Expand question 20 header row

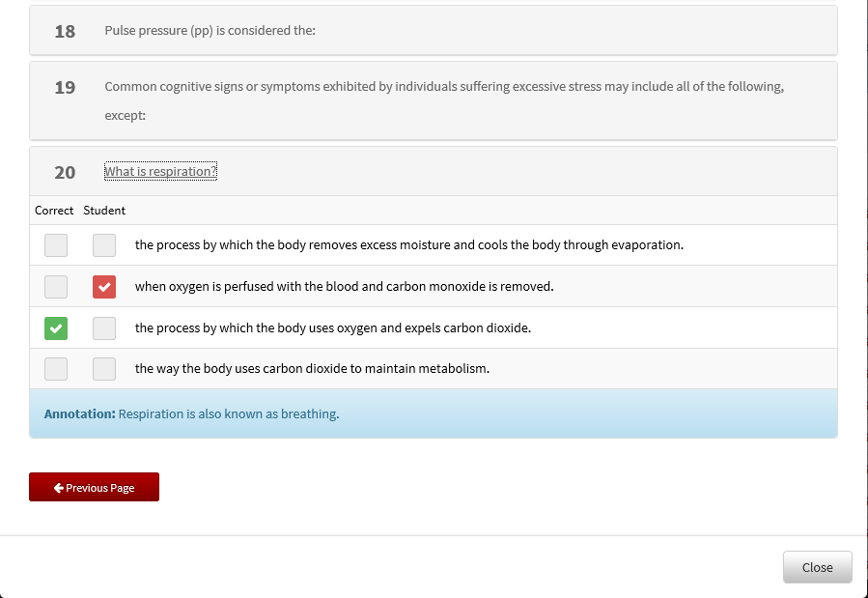pyautogui.click(x=434, y=172)
